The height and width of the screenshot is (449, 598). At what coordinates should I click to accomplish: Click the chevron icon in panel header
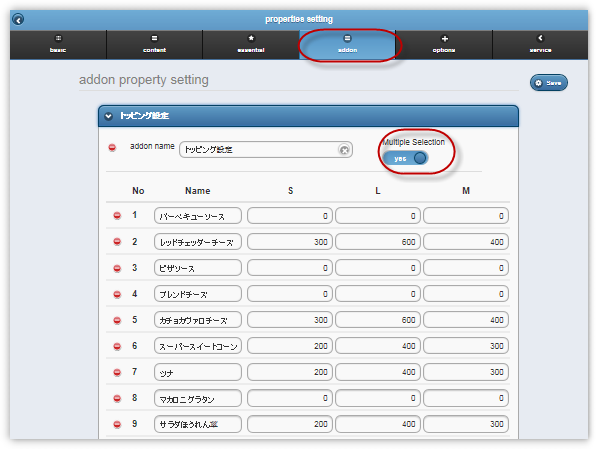click(x=108, y=116)
